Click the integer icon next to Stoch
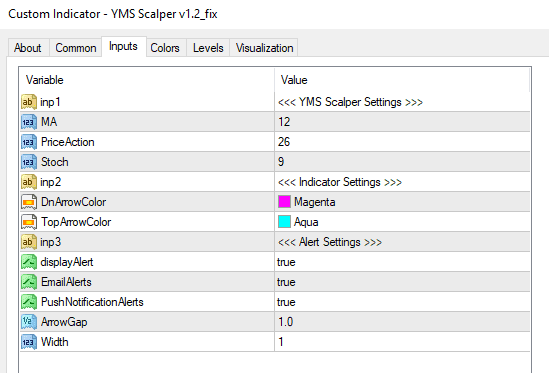This screenshot has width=549, height=373. tap(29, 162)
